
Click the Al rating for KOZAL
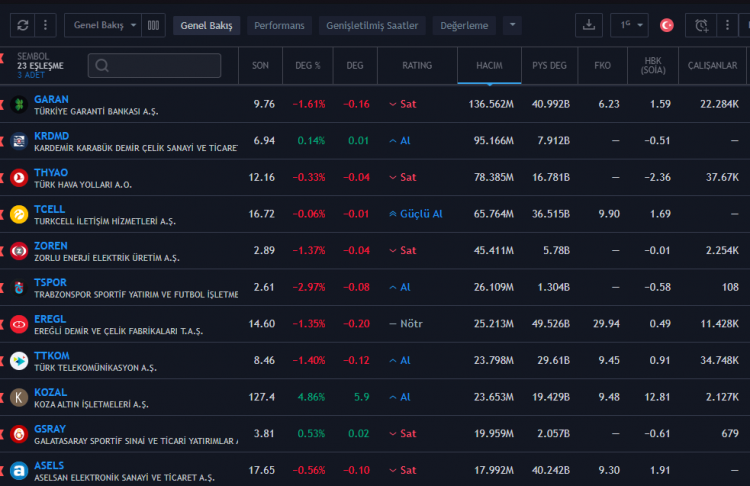coord(400,398)
